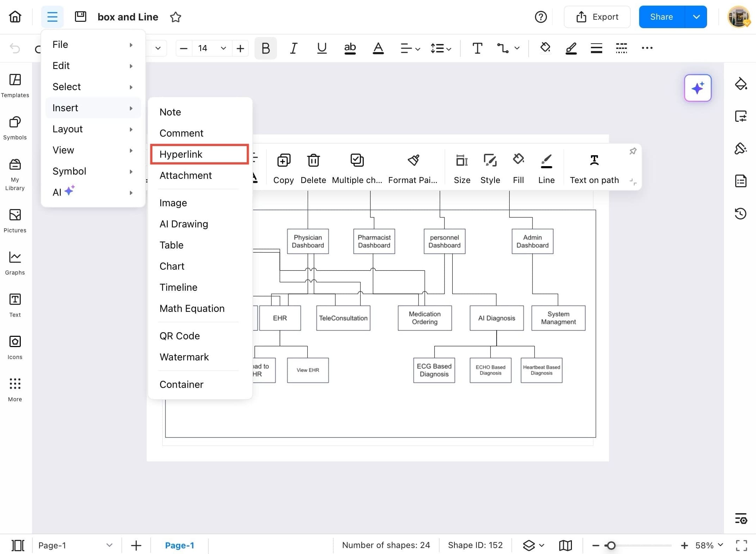The image size is (756, 554).
Task: Pin the floating toolbar
Action: coord(632,151)
